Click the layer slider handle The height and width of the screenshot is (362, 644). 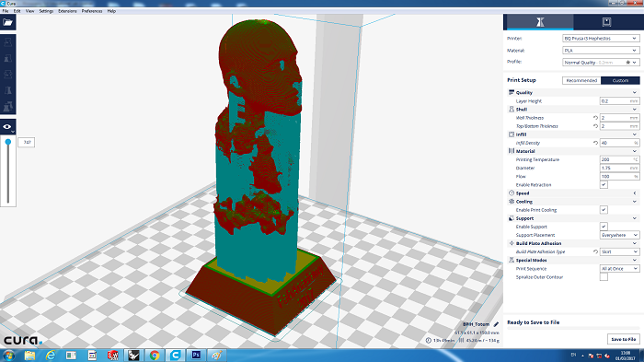[7, 142]
